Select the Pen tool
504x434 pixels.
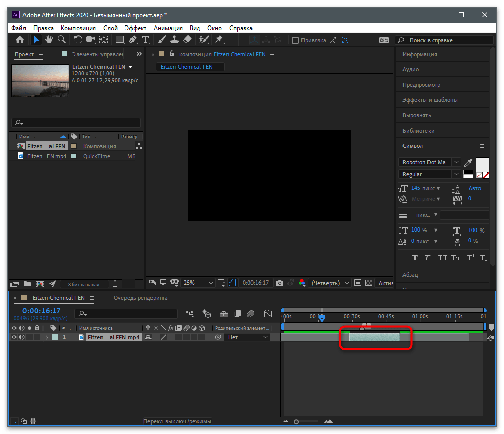133,40
